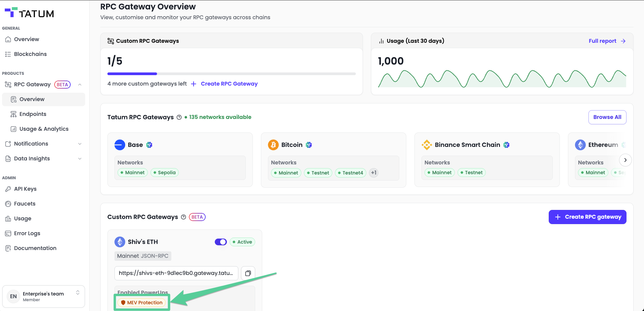The image size is (644, 311).
Task: Click the gateway badge icon next to Base
Action: click(x=149, y=145)
